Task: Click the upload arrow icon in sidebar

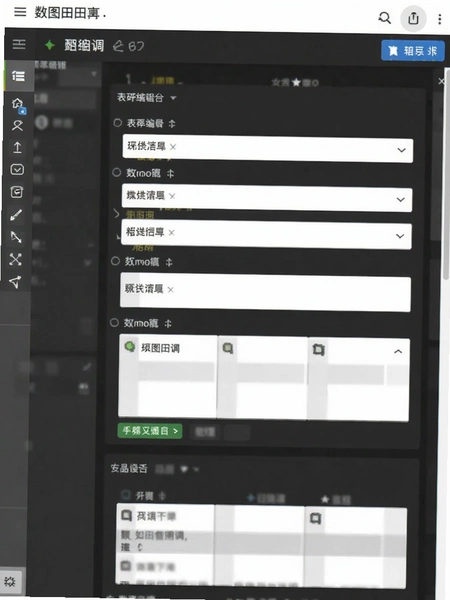Action: 17,148
